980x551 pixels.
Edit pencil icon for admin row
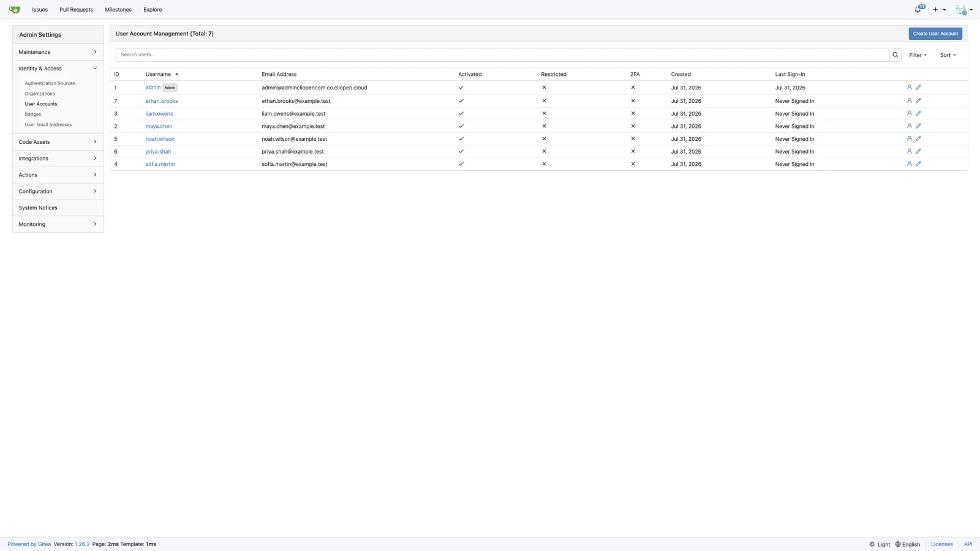[918, 88]
